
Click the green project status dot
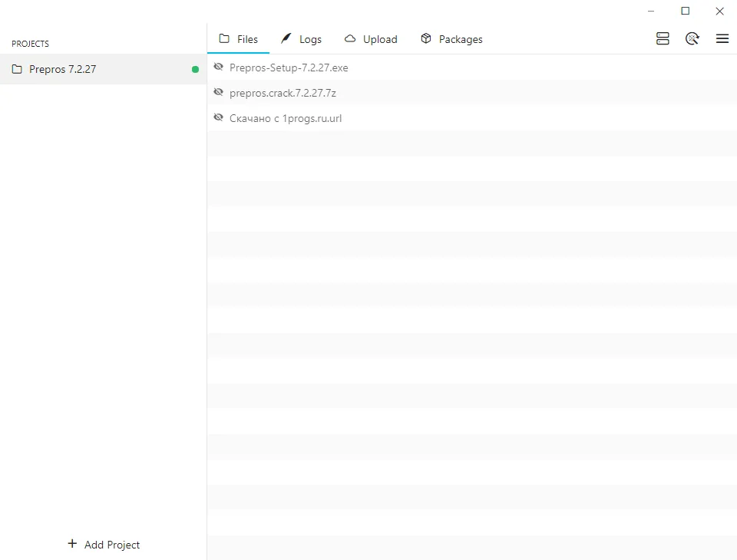pyautogui.click(x=196, y=70)
